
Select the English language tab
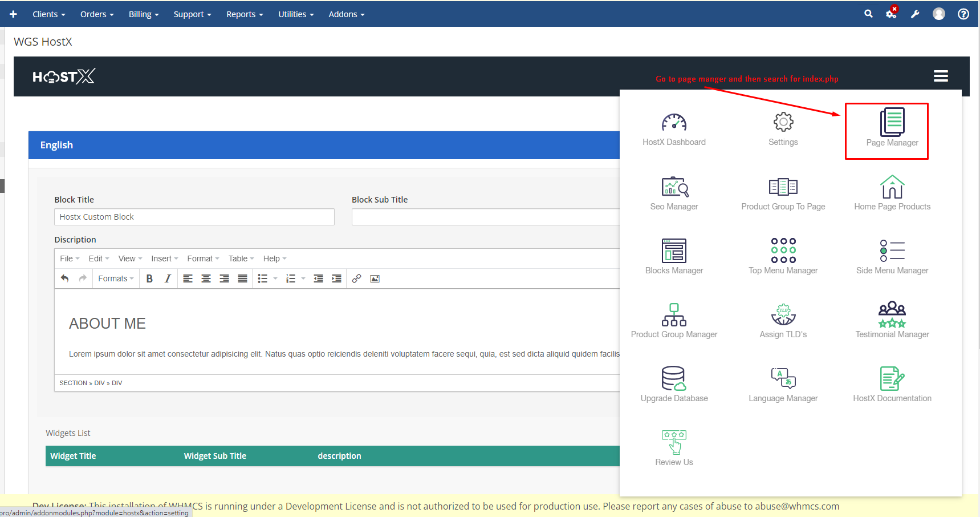coord(56,145)
